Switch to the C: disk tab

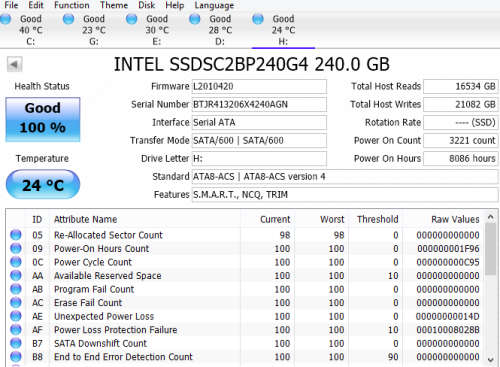[31, 30]
